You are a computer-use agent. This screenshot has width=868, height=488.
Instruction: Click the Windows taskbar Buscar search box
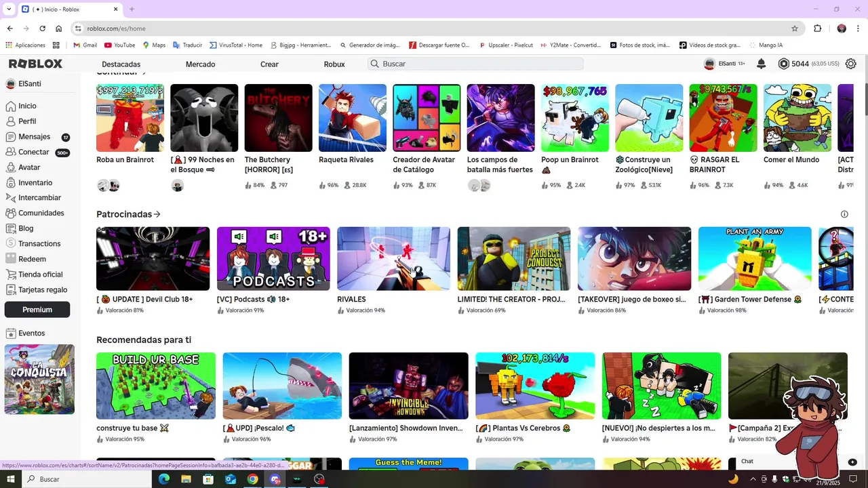88,479
